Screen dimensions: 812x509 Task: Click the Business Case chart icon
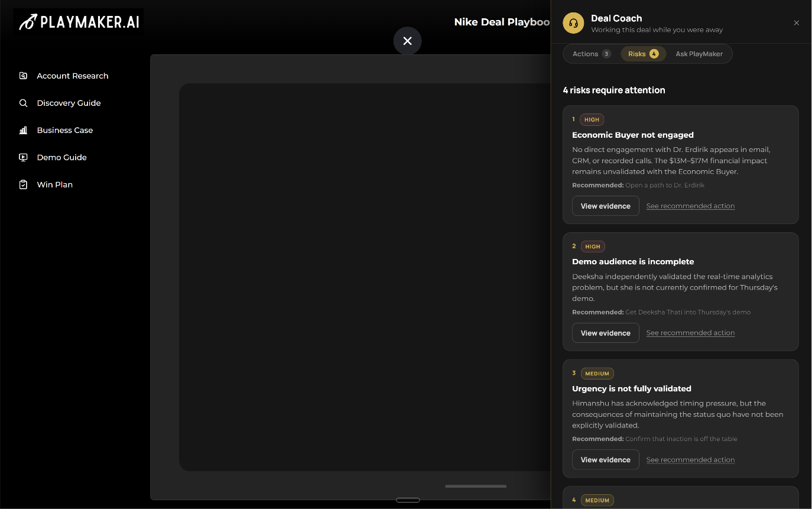click(23, 130)
